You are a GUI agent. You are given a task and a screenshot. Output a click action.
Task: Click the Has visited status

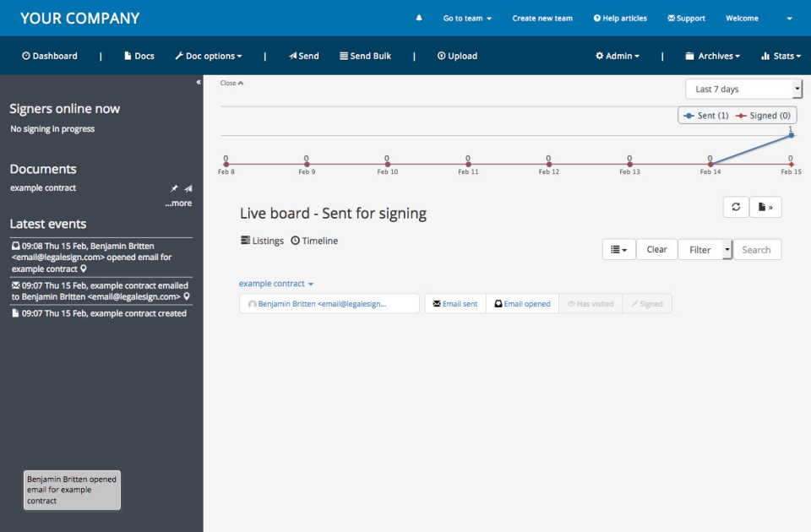click(591, 304)
